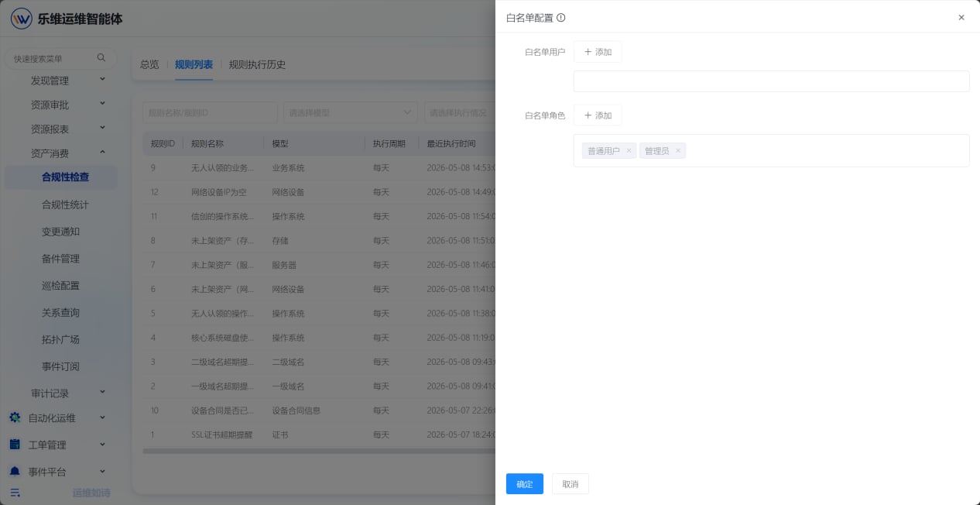The width and height of the screenshot is (980, 505).
Task: Cancel the whitelist dialog with 取消
Action: click(x=571, y=484)
